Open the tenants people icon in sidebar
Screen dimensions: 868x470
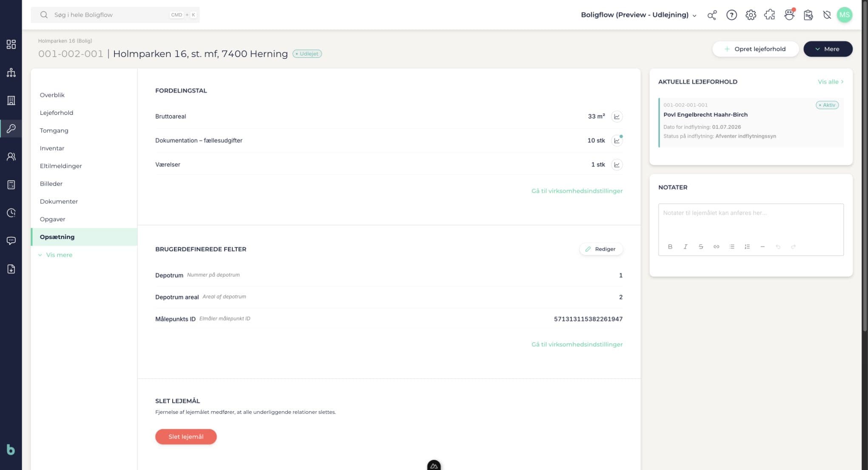point(11,157)
